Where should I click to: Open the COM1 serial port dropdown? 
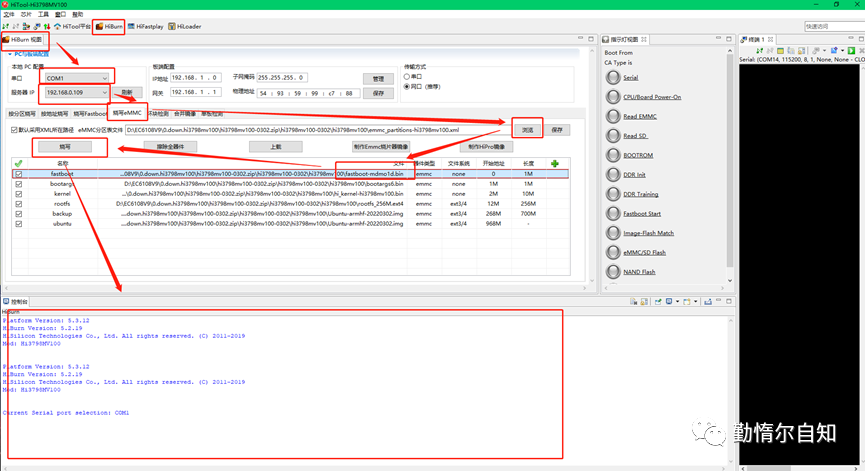click(77, 78)
